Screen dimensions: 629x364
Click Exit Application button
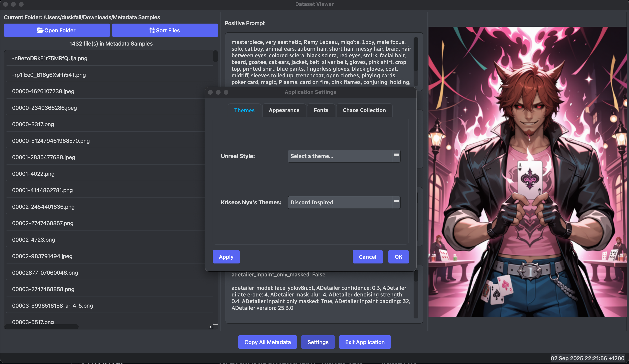365,342
